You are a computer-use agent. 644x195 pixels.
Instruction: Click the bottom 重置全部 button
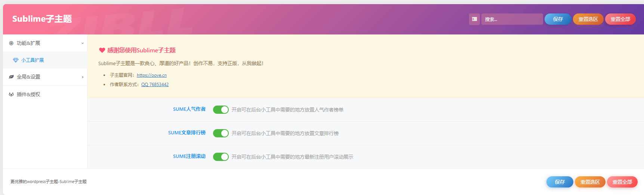(x=622, y=182)
